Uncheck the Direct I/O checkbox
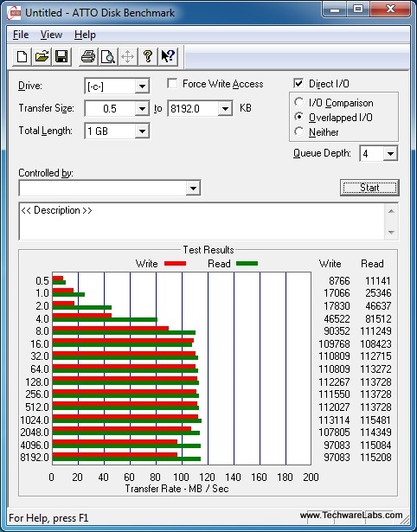This screenshot has width=417, height=532. tap(298, 83)
